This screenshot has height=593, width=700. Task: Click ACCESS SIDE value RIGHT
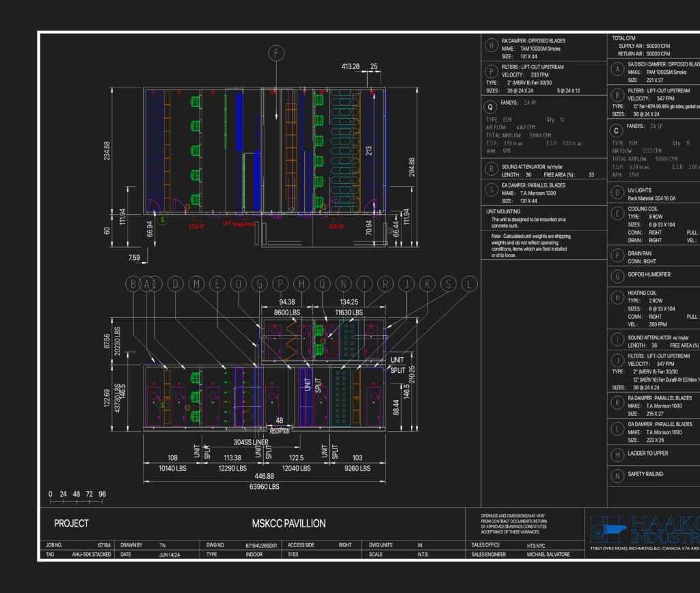tap(345, 545)
